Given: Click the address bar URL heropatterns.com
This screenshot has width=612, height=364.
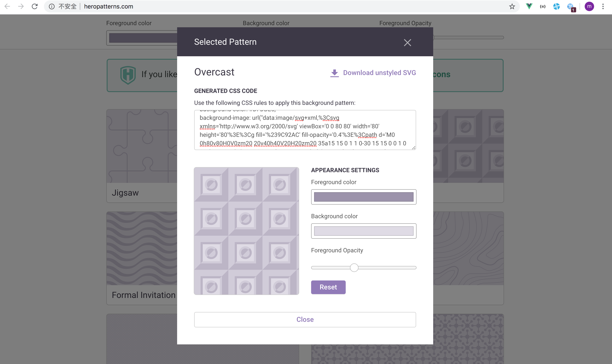Looking at the screenshot, I should (x=109, y=6).
